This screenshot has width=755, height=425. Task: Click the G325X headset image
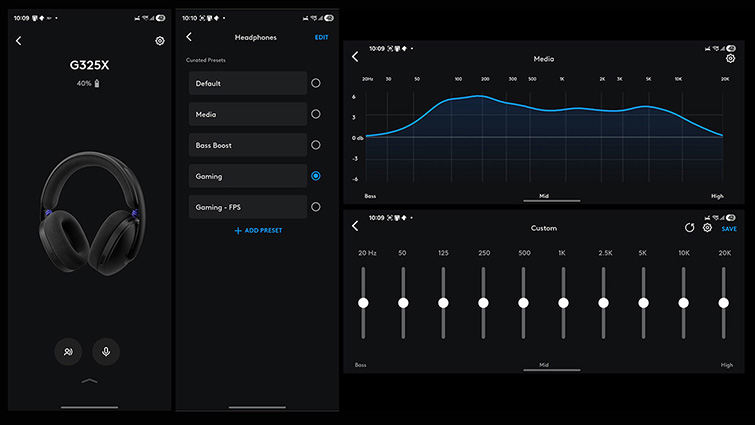(90, 213)
